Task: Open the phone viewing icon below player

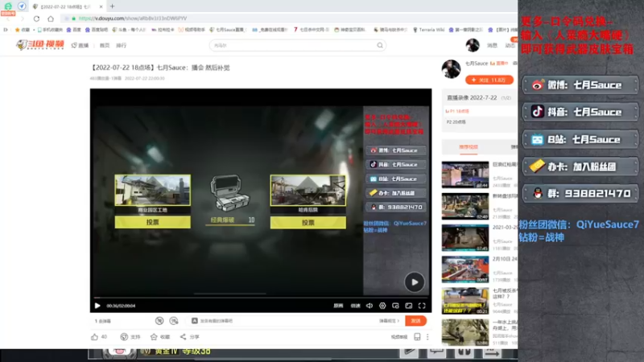Action: [x=417, y=337]
